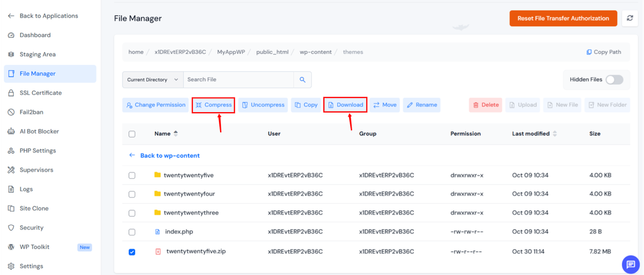Click the chat support bubble icon
644x275 pixels.
click(x=631, y=264)
